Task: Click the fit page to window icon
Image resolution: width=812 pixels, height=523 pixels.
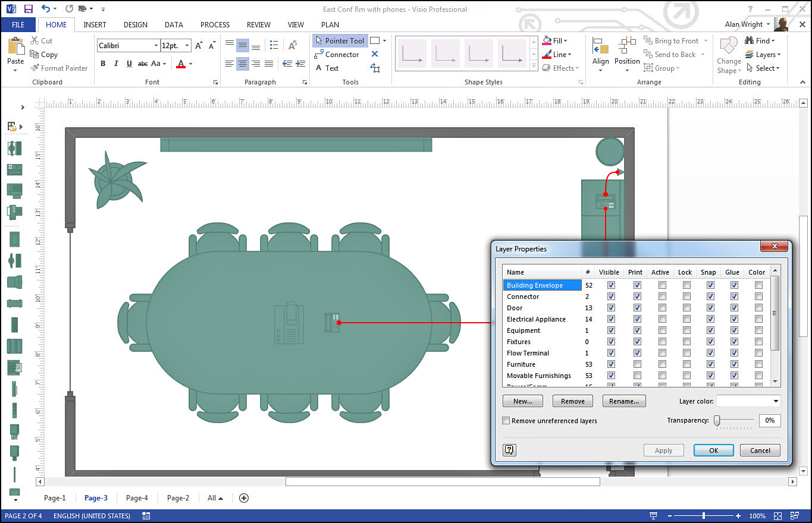Action: 777,516
